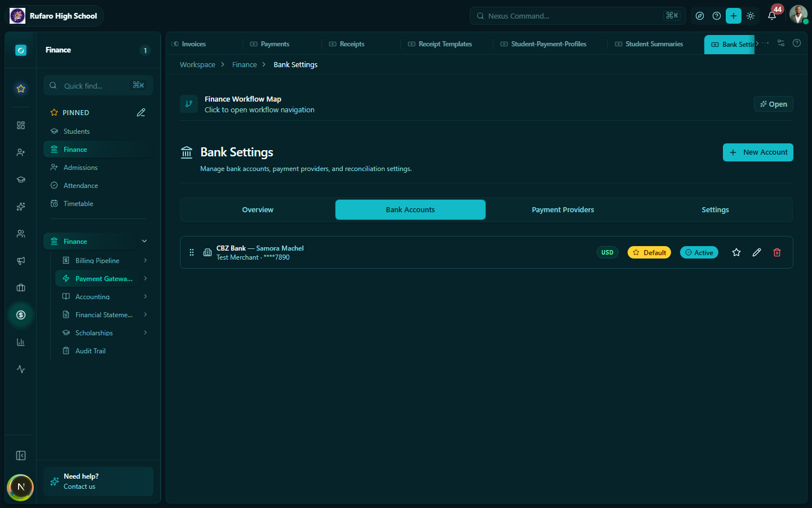The image size is (812, 508).
Task: Show more tabs with the overflow chevron
Action: [x=757, y=43]
